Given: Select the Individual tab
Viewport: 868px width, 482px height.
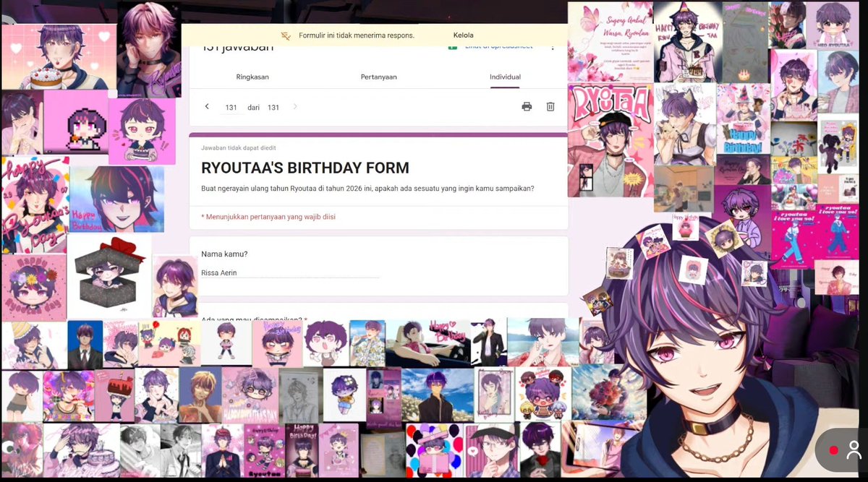Looking at the screenshot, I should (505, 77).
